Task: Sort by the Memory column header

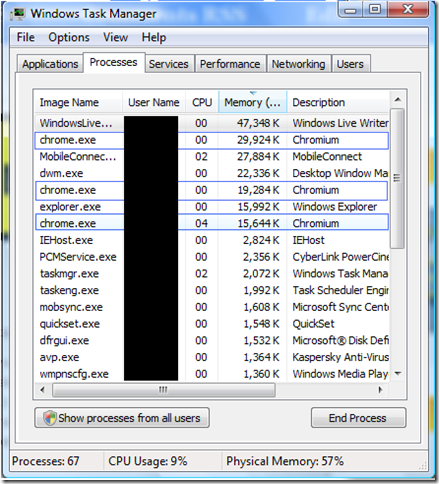Action: pyautogui.click(x=252, y=102)
